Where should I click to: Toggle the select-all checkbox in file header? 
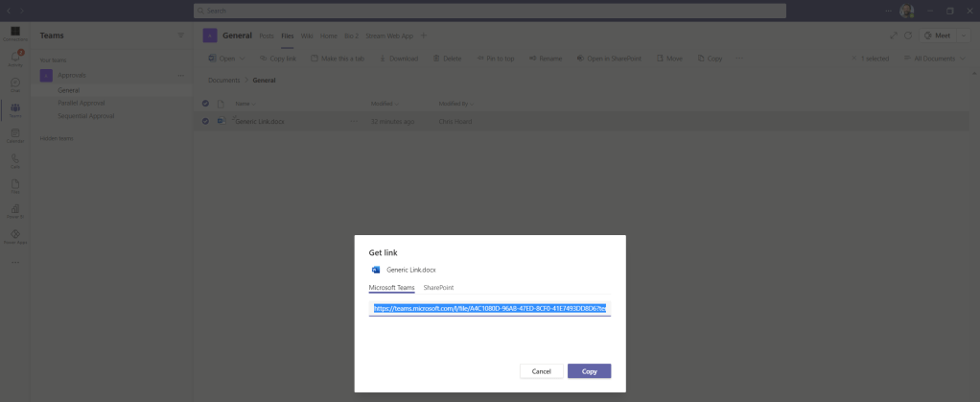[x=205, y=103]
